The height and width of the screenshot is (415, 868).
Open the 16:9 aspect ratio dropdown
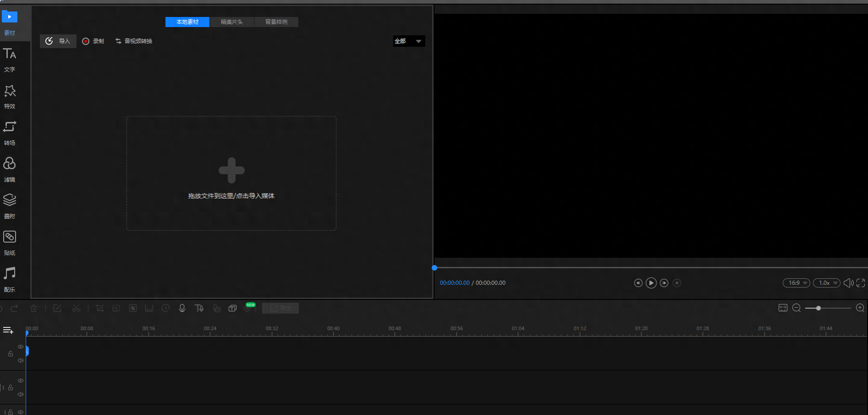(797, 283)
